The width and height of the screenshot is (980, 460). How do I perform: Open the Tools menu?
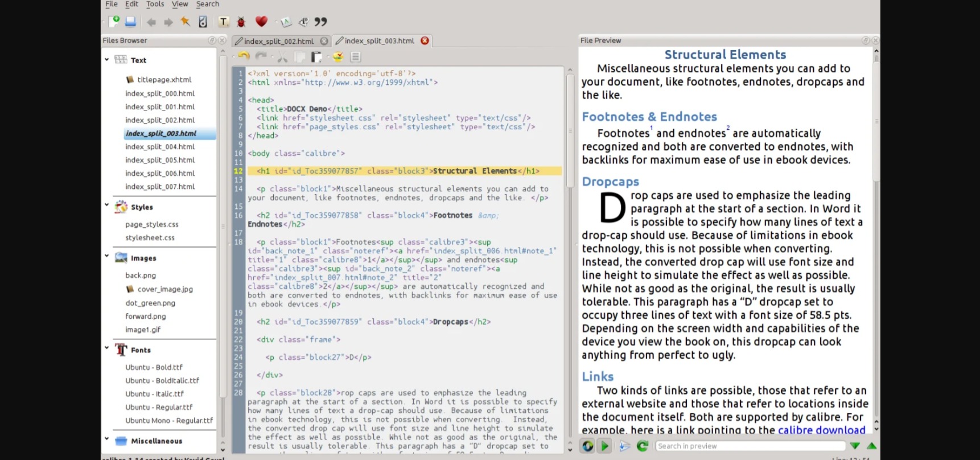[x=155, y=4]
